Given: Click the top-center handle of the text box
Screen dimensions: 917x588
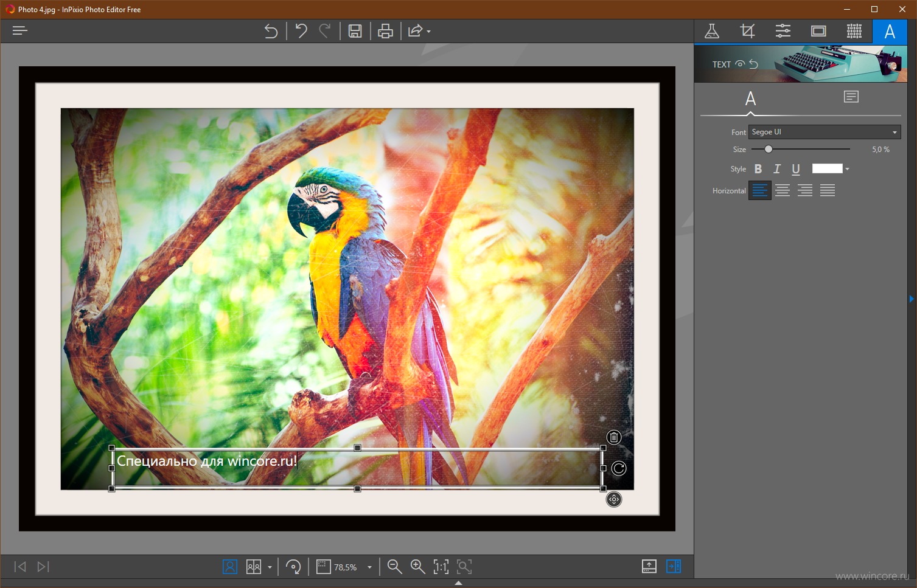Looking at the screenshot, I should pyautogui.click(x=357, y=448).
